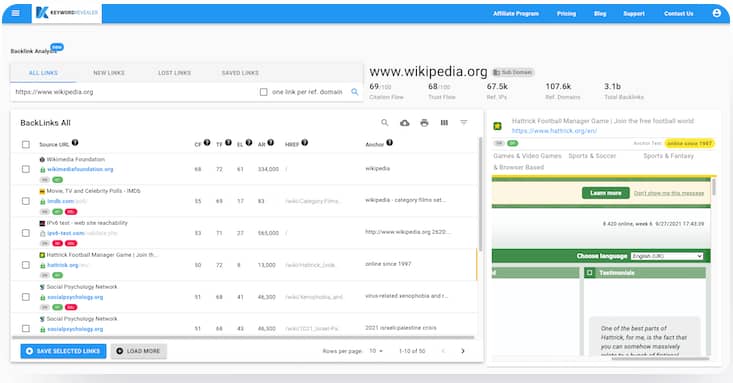Open the user account icon

(x=716, y=13)
